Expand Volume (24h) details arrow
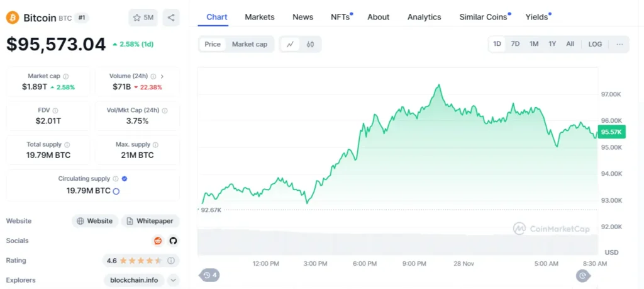This screenshot has height=289, width=644. pyautogui.click(x=162, y=76)
